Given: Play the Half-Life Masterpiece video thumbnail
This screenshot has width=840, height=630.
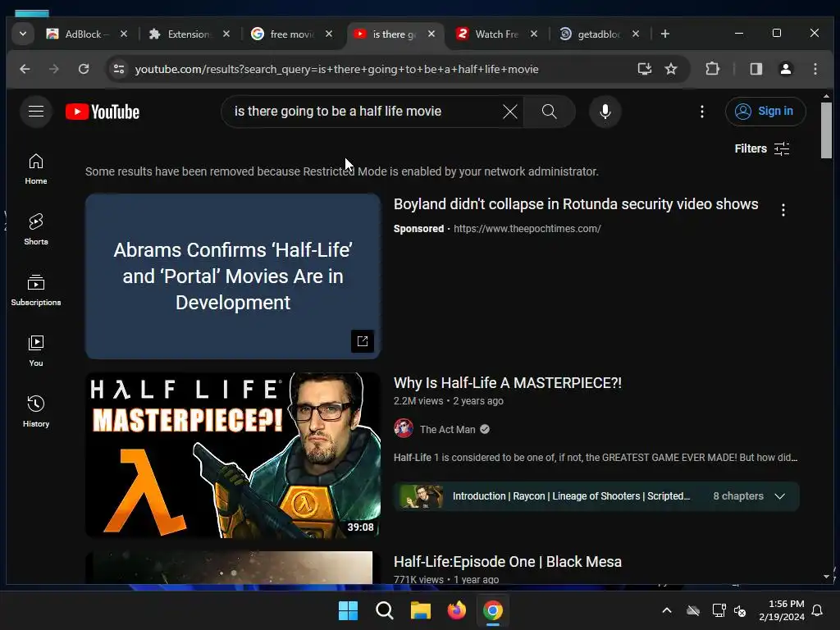Looking at the screenshot, I should [232, 455].
